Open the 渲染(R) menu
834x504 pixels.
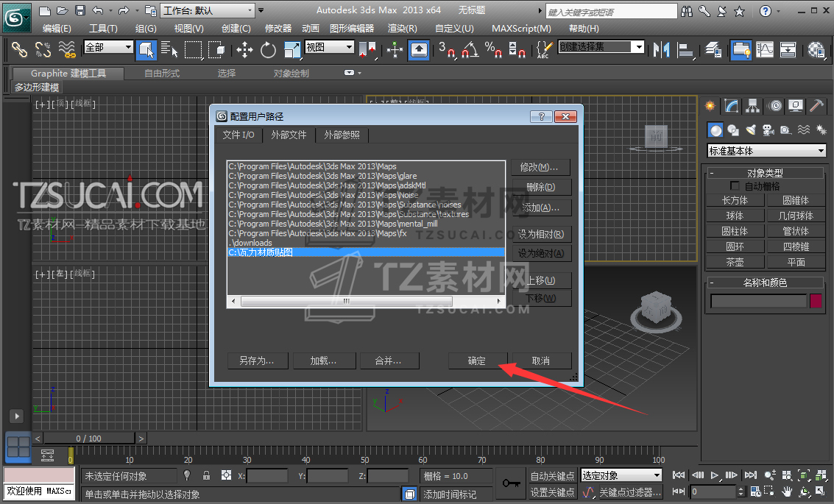tap(402, 29)
